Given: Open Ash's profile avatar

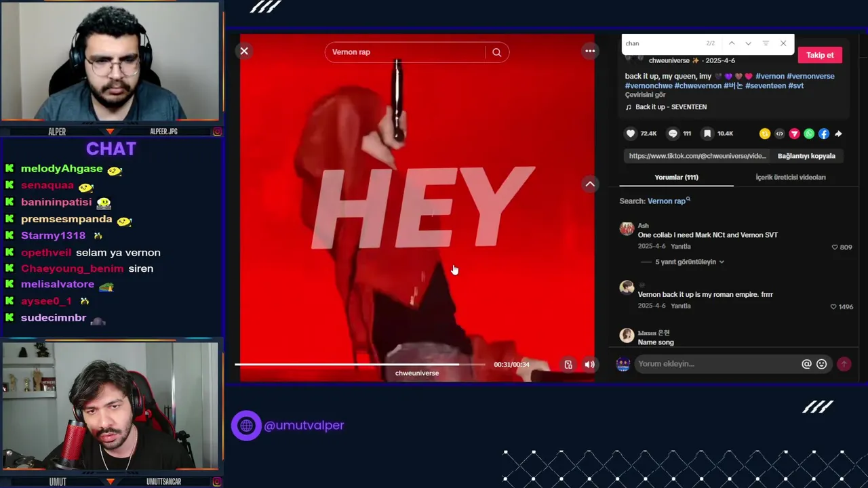Looking at the screenshot, I should [627, 229].
